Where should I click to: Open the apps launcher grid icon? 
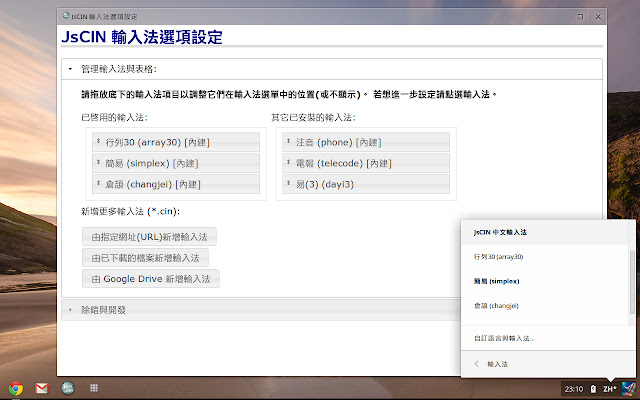[94, 388]
